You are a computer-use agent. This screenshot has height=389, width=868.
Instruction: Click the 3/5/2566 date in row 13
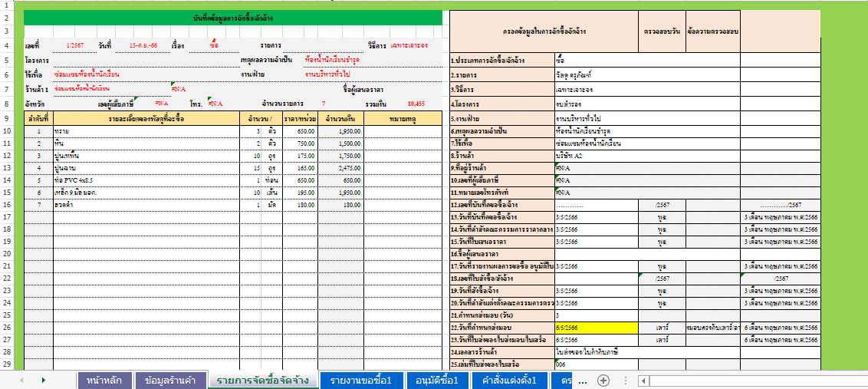coord(597,217)
